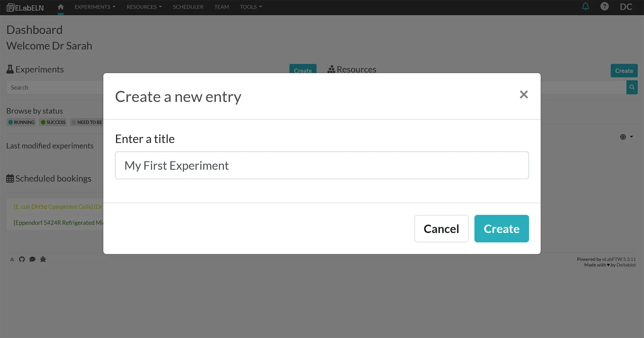Click Create to confirm the new entry
This screenshot has height=338, width=644.
501,229
